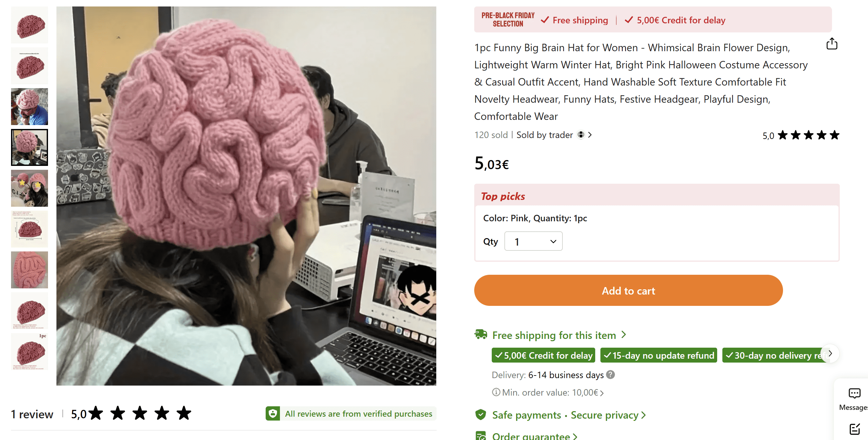Select the thumbnail labeled 1pc
Viewport: 868px width, 440px height.
pyautogui.click(x=30, y=351)
